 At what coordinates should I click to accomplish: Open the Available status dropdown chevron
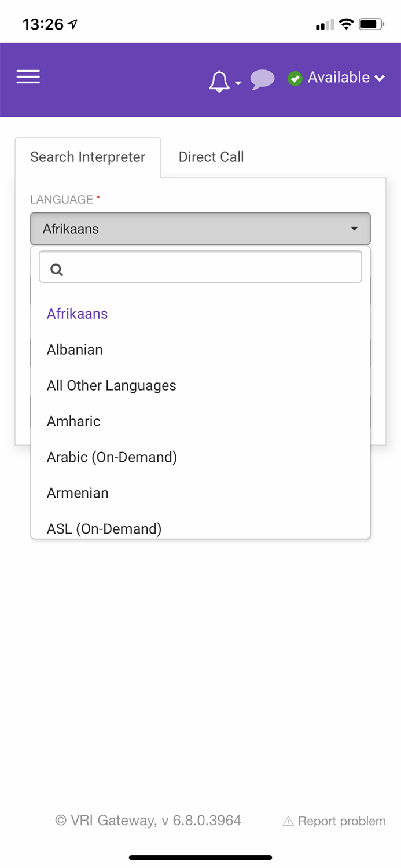pyautogui.click(x=380, y=78)
